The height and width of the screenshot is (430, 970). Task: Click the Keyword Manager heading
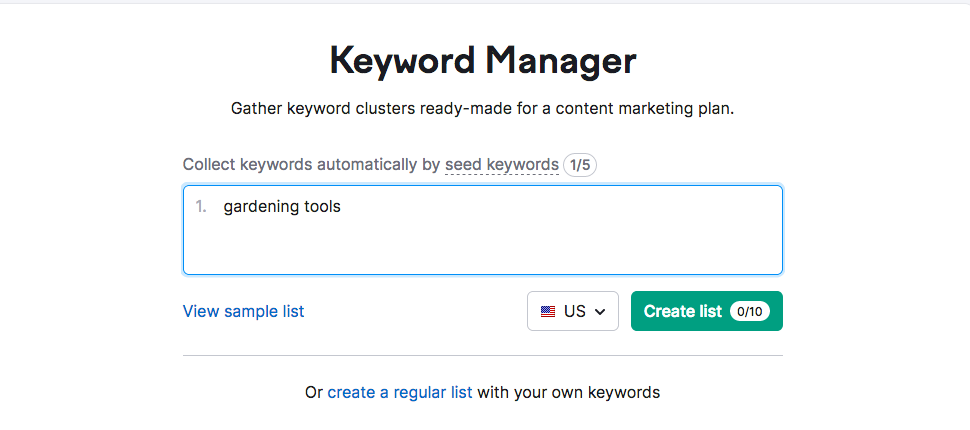483,61
